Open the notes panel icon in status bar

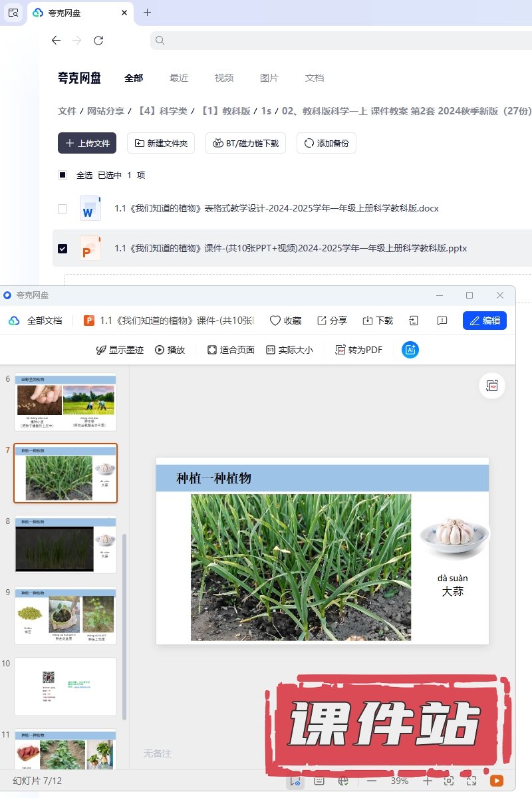pyautogui.click(x=319, y=781)
